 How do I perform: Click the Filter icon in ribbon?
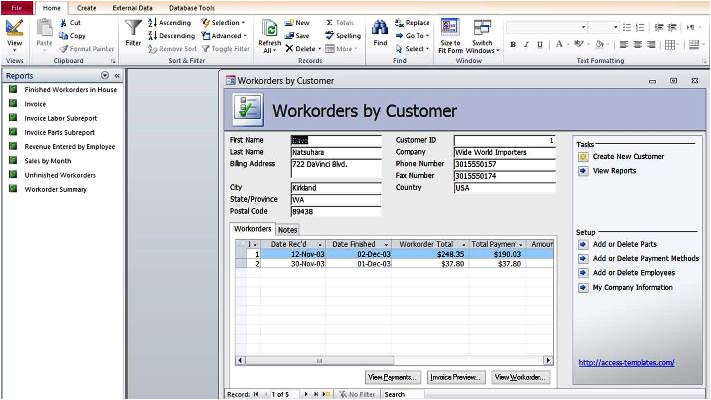point(133,30)
